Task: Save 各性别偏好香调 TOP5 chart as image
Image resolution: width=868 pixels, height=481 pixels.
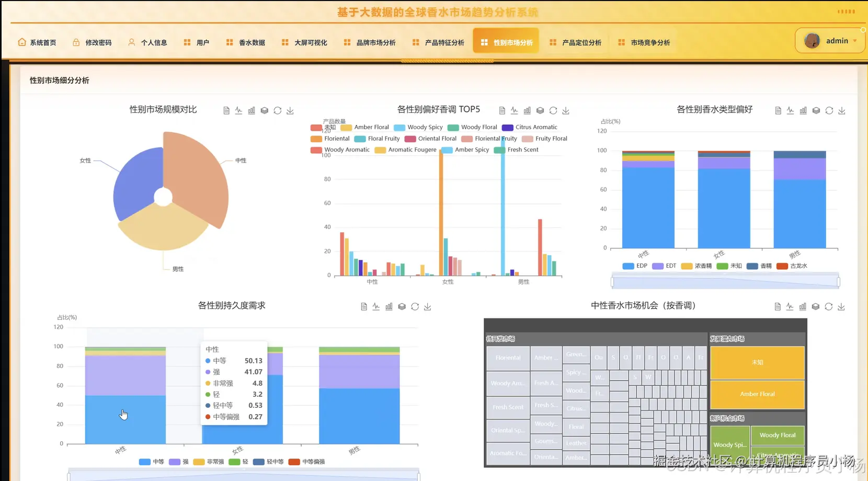Action: click(566, 110)
